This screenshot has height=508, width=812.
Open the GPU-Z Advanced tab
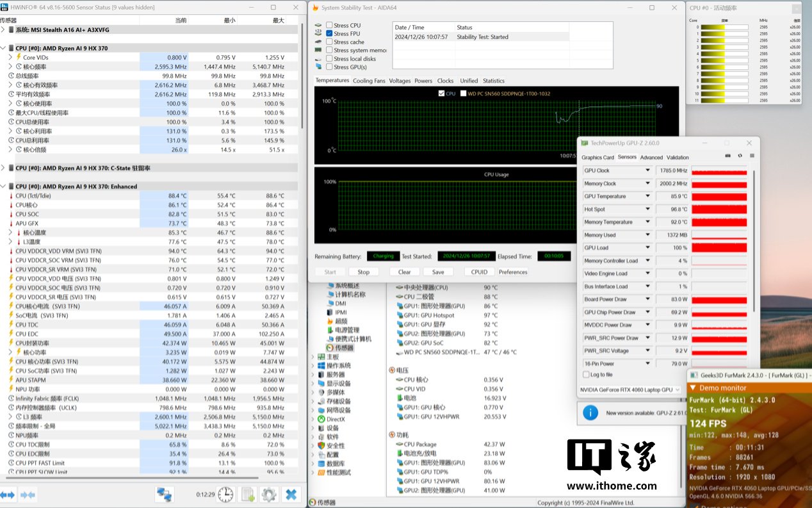coord(651,158)
